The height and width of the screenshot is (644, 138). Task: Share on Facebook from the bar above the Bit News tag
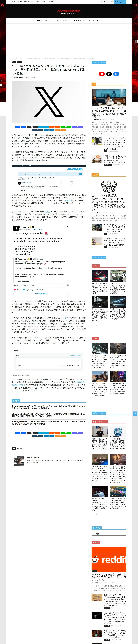(x=21, y=433)
